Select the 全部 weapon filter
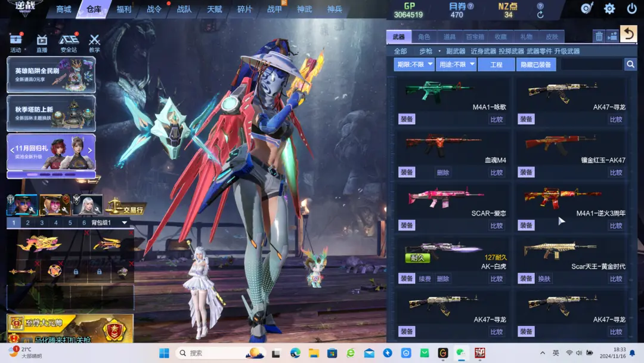The image size is (644, 363). tap(401, 51)
